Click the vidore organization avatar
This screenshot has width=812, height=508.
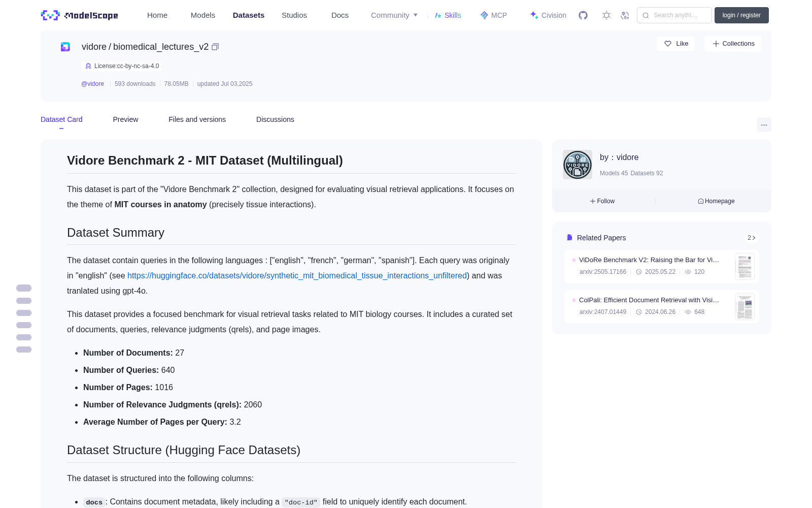coord(578,165)
